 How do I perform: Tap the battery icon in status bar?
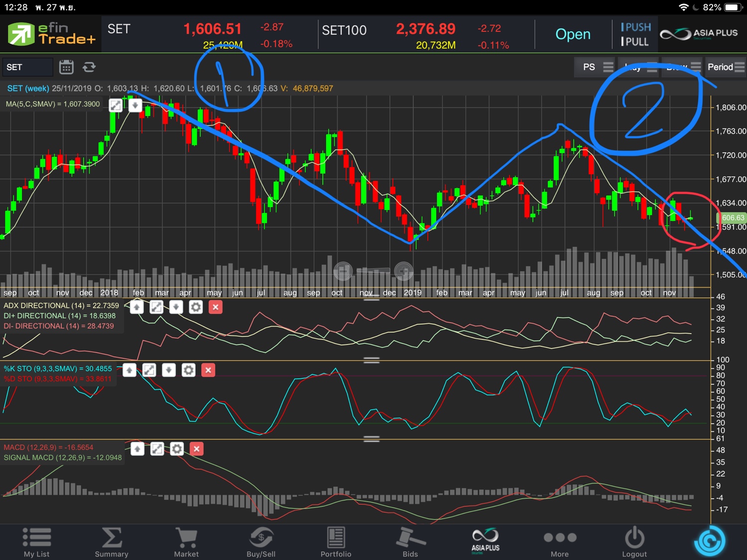tap(734, 7)
